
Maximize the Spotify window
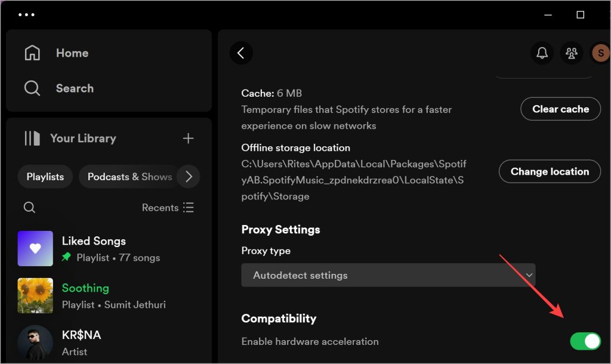580,15
